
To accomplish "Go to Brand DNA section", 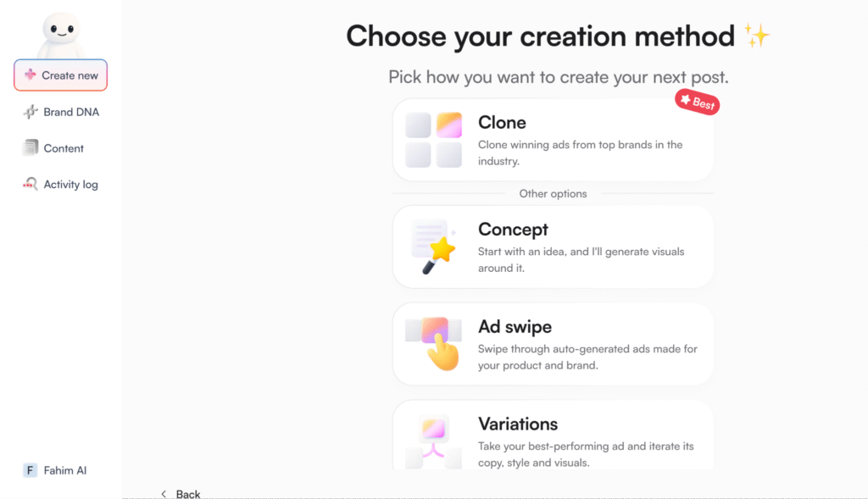I will [71, 112].
